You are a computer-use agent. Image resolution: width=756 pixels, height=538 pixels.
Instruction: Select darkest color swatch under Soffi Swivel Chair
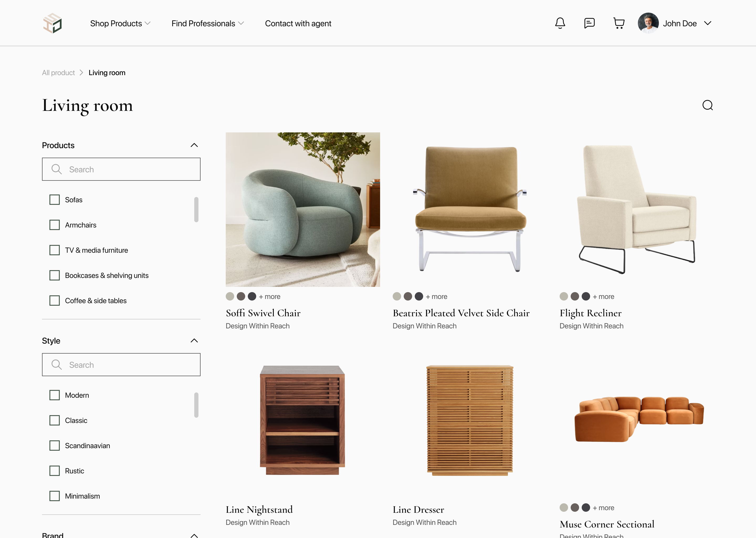(x=252, y=296)
